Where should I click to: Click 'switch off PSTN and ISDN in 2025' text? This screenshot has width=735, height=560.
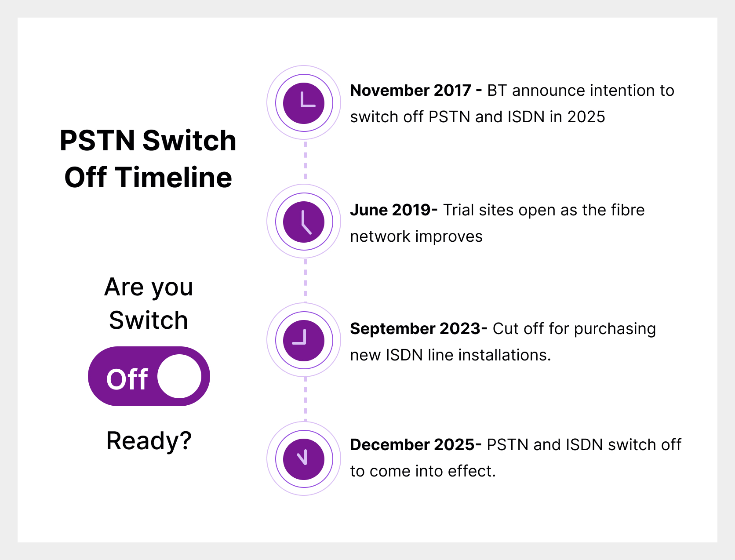[477, 117]
